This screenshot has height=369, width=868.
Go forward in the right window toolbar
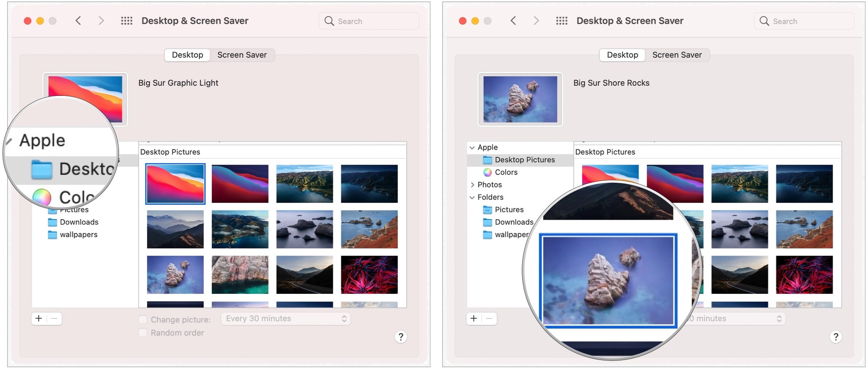point(536,21)
